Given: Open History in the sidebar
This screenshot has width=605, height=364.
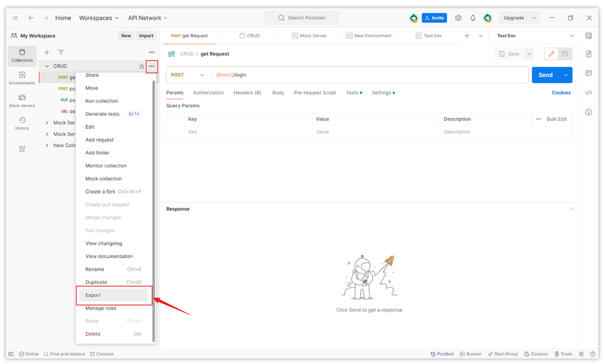Looking at the screenshot, I should (22, 124).
